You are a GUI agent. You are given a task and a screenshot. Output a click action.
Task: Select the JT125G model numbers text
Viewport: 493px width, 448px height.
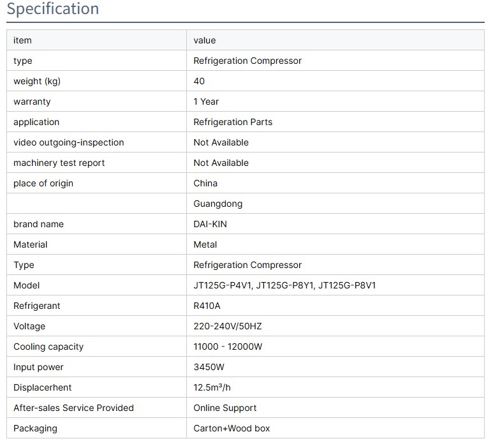(x=284, y=285)
